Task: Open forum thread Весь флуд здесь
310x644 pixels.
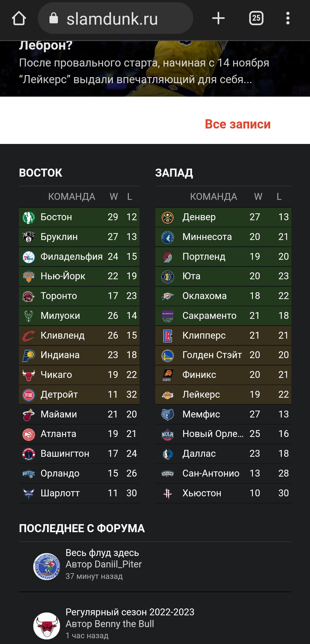Action: click(102, 553)
